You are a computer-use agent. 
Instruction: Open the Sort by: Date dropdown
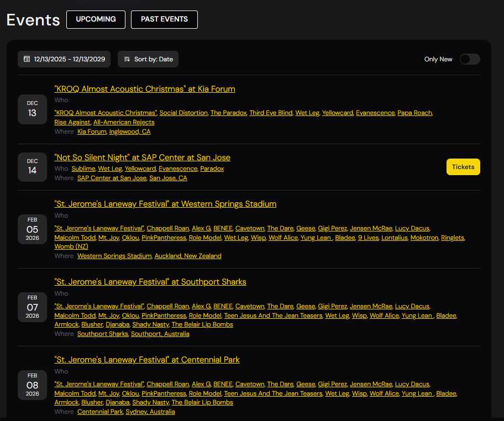click(153, 59)
